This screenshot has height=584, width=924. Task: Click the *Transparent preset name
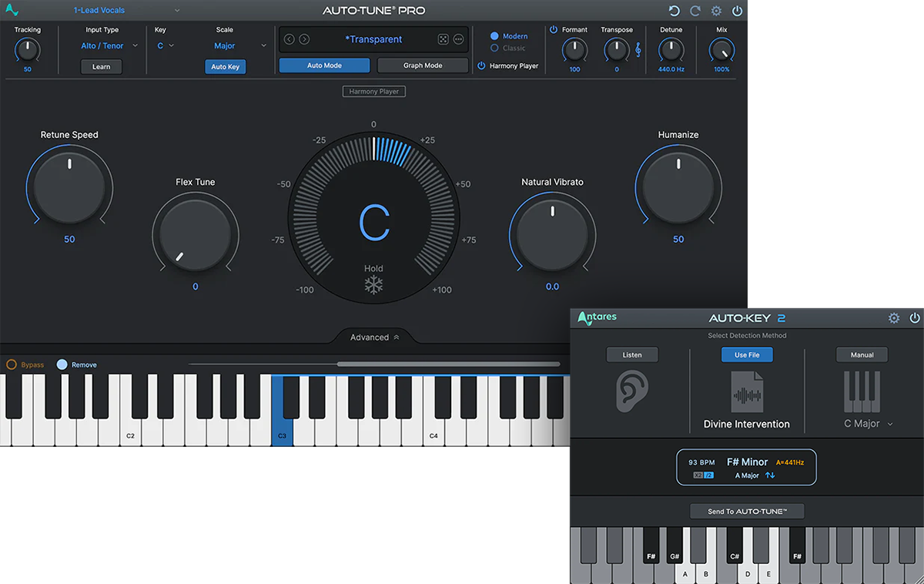point(373,39)
